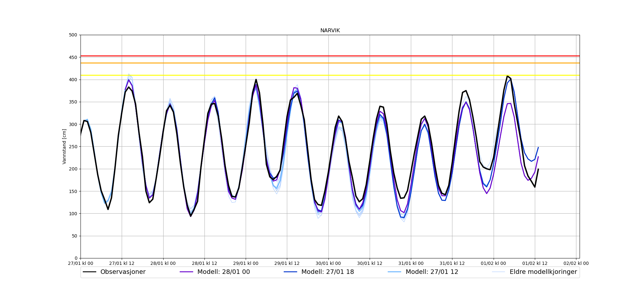Click the NARVIK chart title
Image resolution: width=644 pixels, height=290 pixels.
pyautogui.click(x=330, y=31)
